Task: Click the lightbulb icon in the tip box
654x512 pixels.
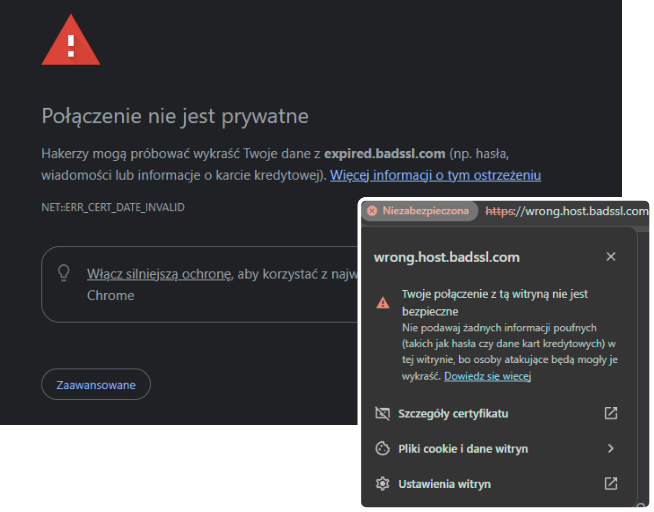Action: [x=64, y=274]
